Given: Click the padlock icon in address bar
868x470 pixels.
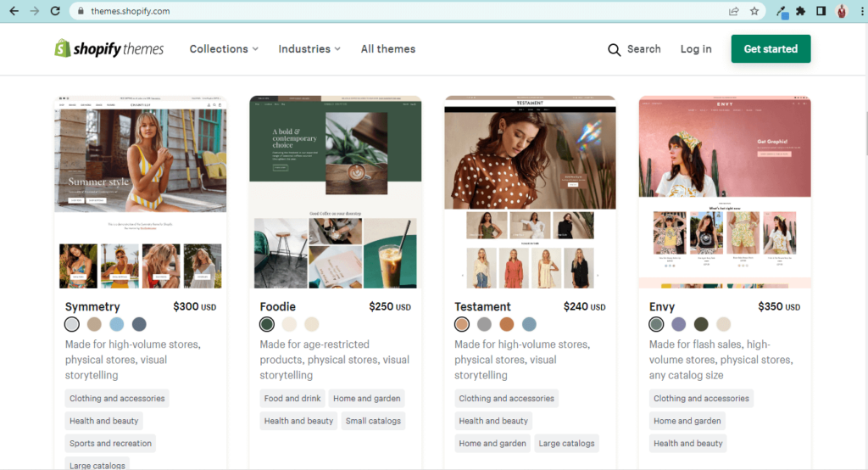Looking at the screenshot, I should click(x=81, y=11).
